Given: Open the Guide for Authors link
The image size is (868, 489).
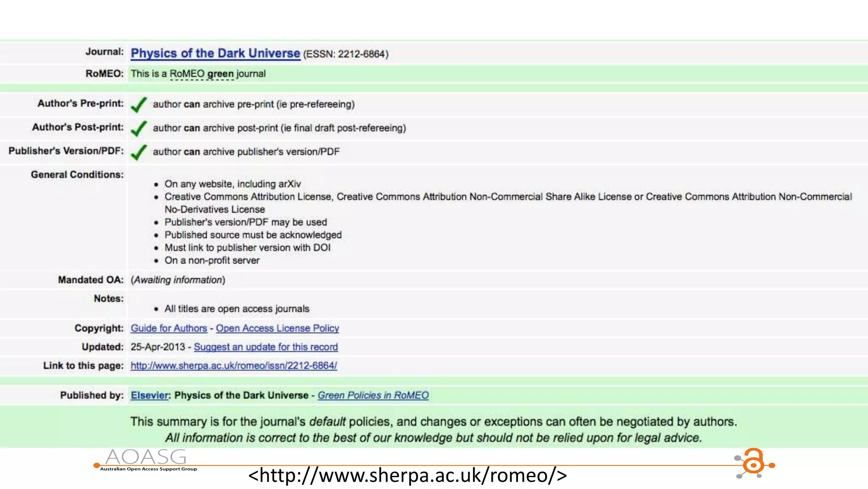Looking at the screenshot, I should pyautogui.click(x=169, y=328).
